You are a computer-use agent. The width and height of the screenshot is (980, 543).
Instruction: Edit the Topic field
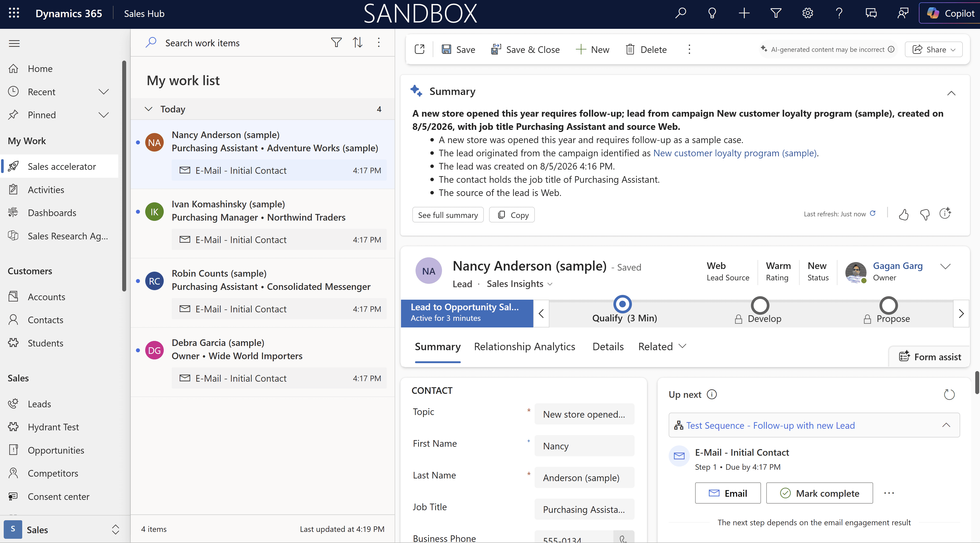[584, 414]
